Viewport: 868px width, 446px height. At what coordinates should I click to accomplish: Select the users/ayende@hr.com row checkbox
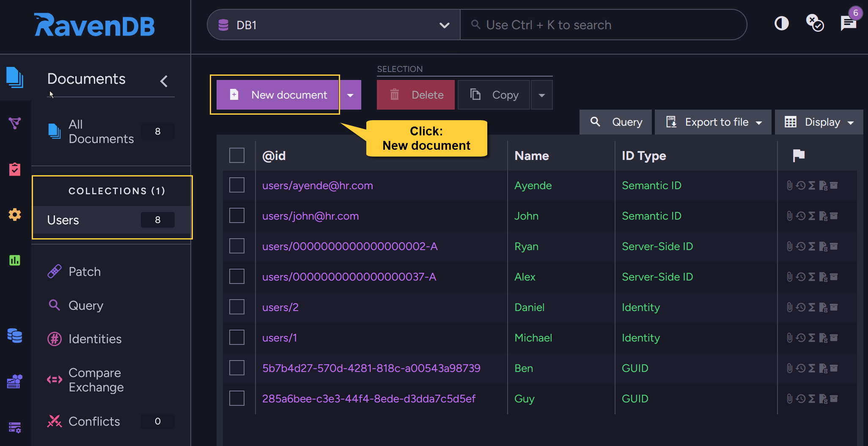pos(237,185)
